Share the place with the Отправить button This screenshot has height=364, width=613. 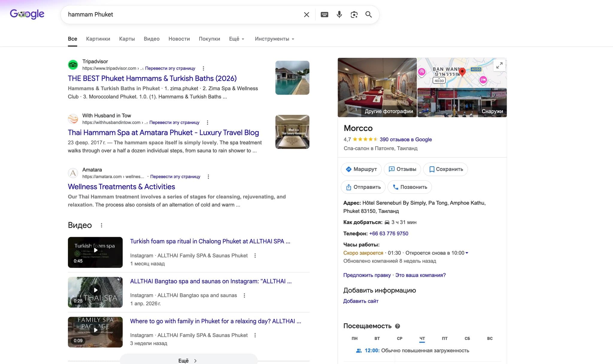click(x=363, y=187)
